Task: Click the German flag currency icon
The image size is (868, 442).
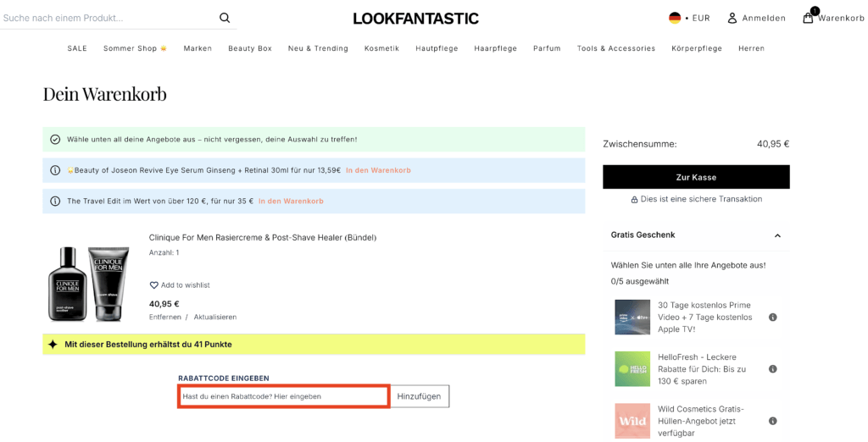Action: (674, 18)
